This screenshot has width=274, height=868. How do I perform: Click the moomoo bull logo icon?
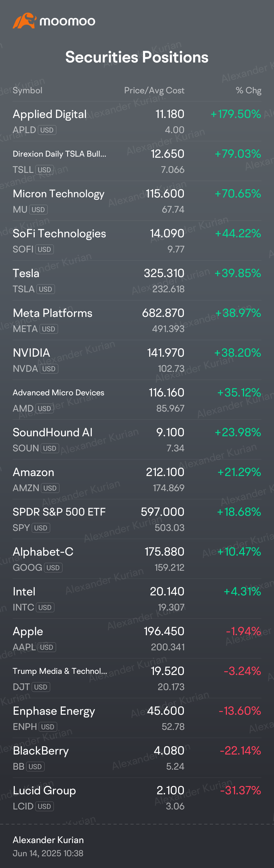click(x=24, y=21)
